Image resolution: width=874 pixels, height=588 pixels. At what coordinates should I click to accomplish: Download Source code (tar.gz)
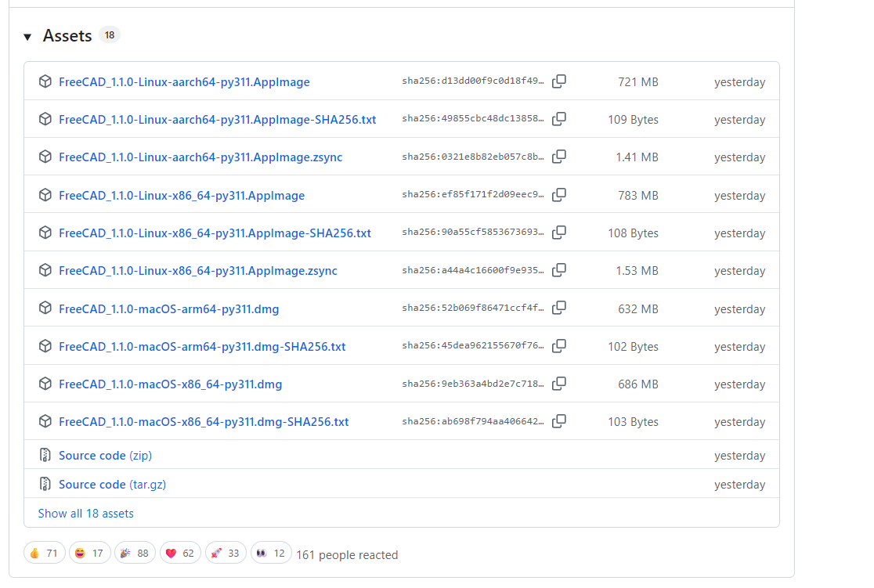point(113,485)
